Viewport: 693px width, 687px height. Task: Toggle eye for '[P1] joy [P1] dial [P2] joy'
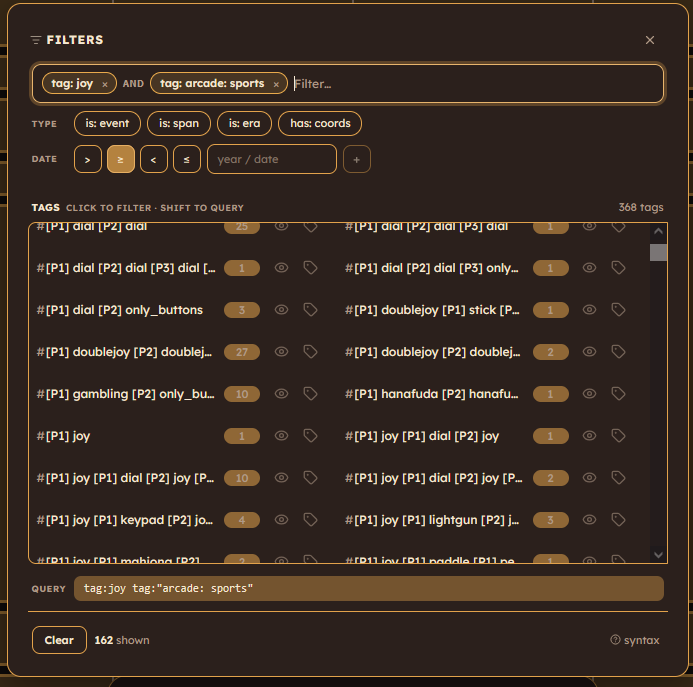point(590,435)
